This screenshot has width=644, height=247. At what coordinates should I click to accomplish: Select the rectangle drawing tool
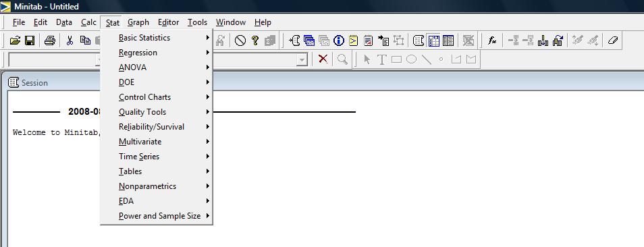[x=396, y=59]
